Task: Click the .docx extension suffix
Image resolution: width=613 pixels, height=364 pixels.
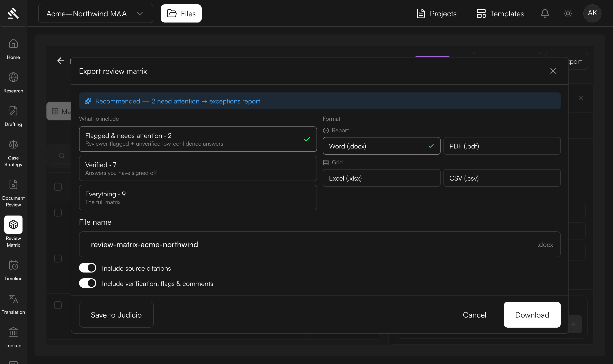Action: [545, 245]
